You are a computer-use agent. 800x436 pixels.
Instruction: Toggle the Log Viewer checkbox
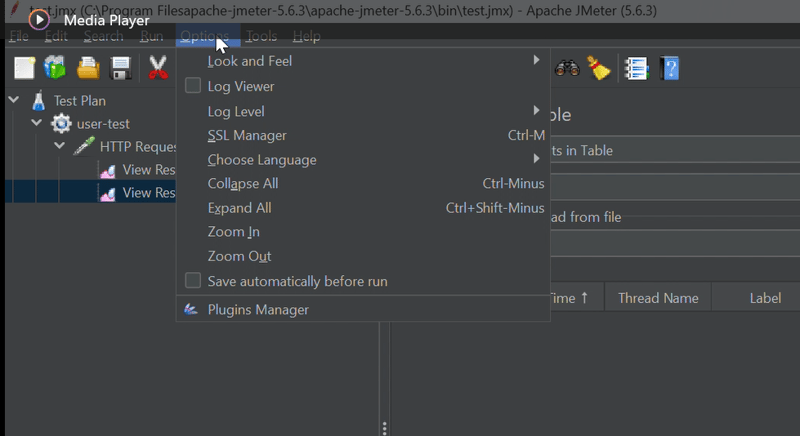[x=193, y=85]
